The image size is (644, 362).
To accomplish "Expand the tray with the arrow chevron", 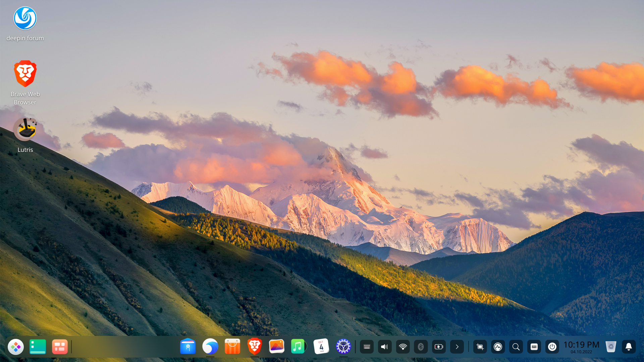I will coord(457,347).
